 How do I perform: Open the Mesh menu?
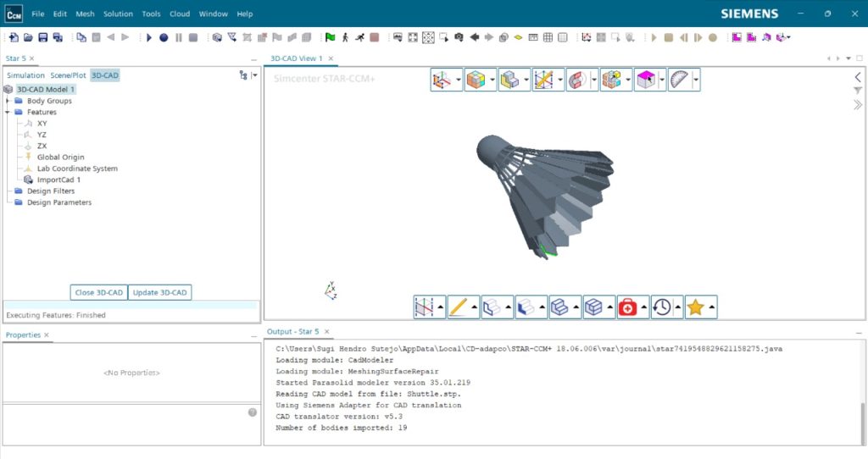85,14
